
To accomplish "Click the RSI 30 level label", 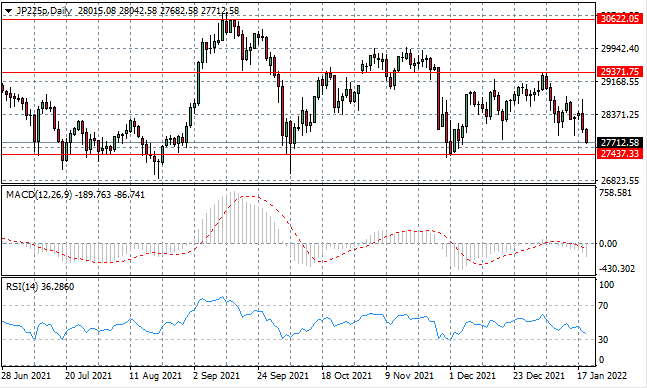I will [x=603, y=339].
